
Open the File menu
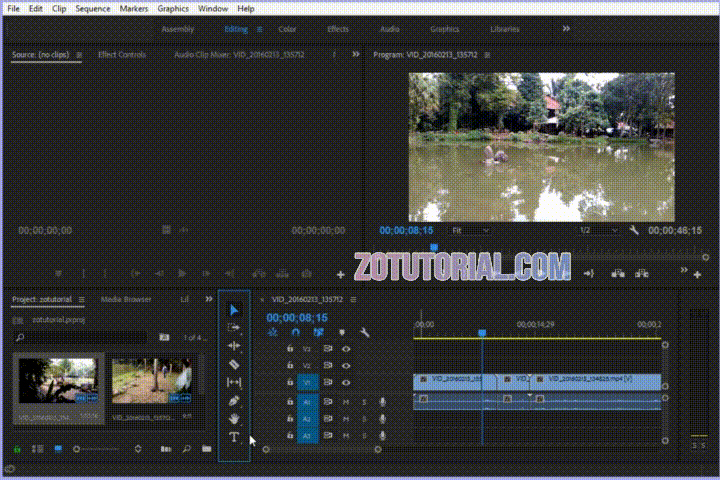coord(13,8)
